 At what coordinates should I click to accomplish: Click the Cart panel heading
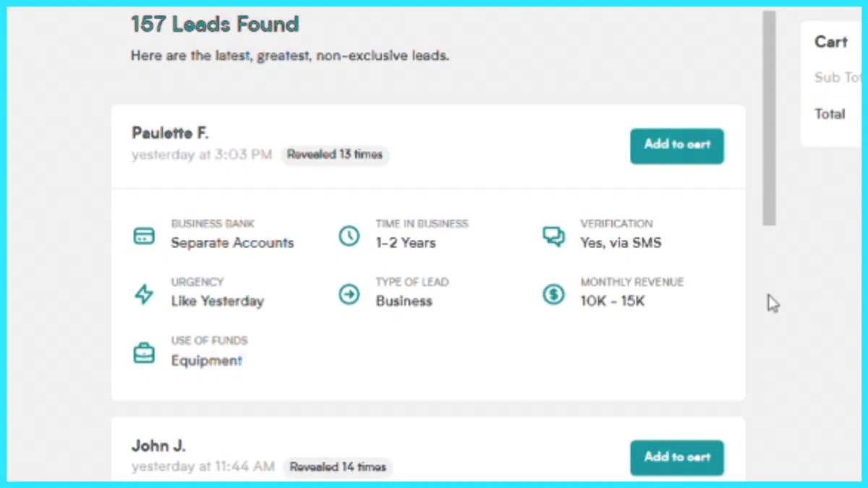[x=830, y=42]
